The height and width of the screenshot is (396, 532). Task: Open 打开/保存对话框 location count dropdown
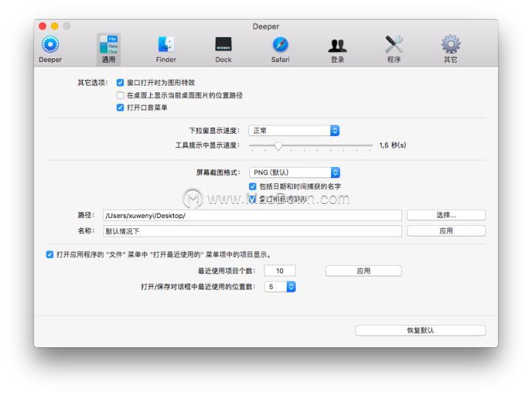click(x=280, y=287)
